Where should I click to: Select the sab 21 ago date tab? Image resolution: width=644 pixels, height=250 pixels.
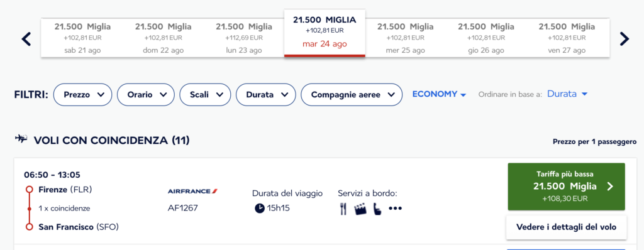(82, 38)
